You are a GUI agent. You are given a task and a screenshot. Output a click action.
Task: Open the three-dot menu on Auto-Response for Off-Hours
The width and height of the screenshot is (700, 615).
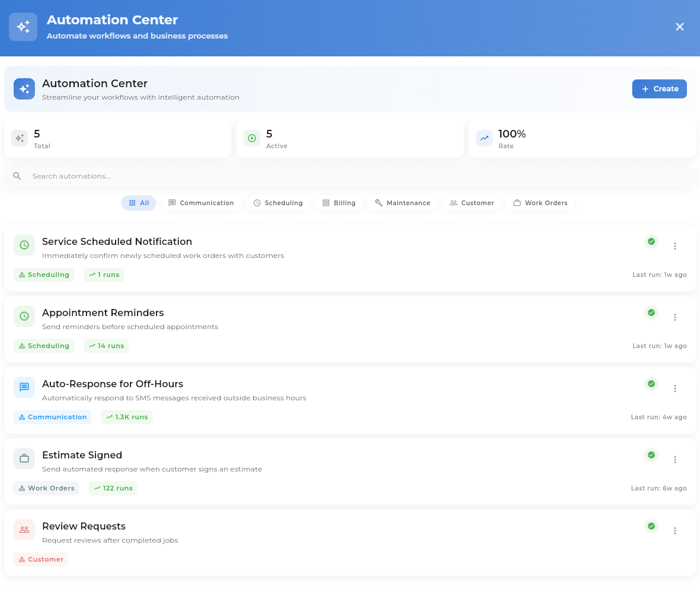coord(675,388)
